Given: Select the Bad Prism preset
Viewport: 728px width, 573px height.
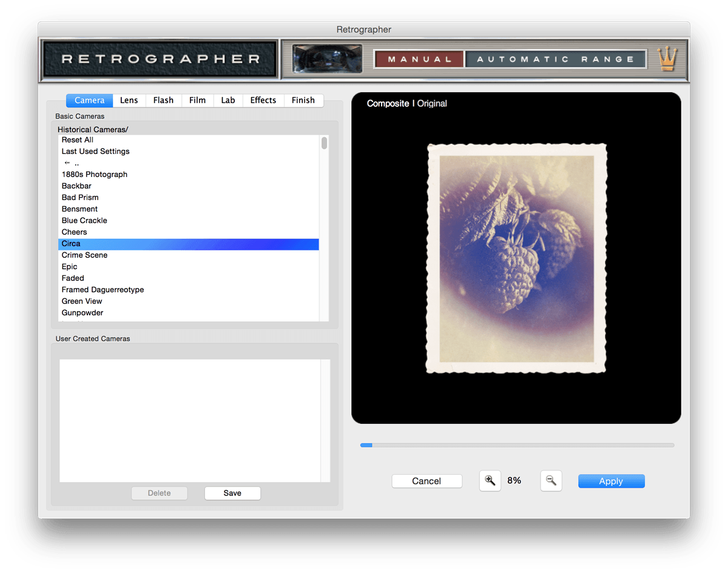Looking at the screenshot, I should tap(189, 198).
